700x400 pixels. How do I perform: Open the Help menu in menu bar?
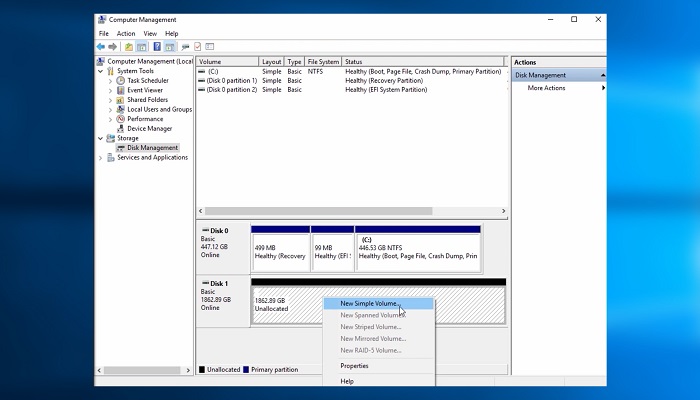point(171,33)
